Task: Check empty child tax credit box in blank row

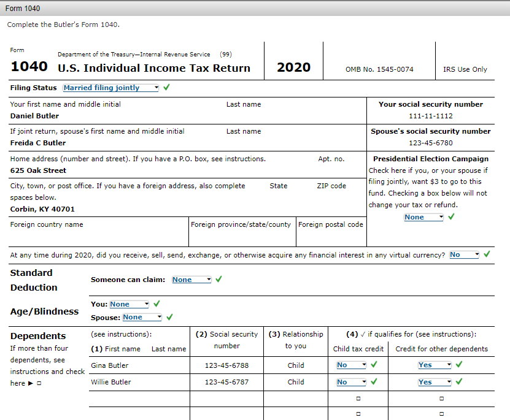Action: click(358, 399)
